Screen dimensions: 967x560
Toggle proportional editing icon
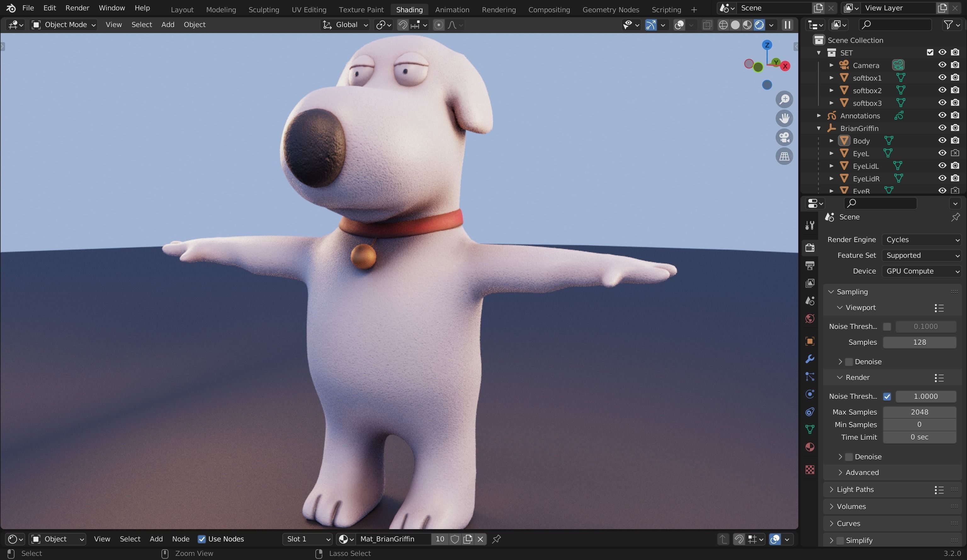point(438,25)
